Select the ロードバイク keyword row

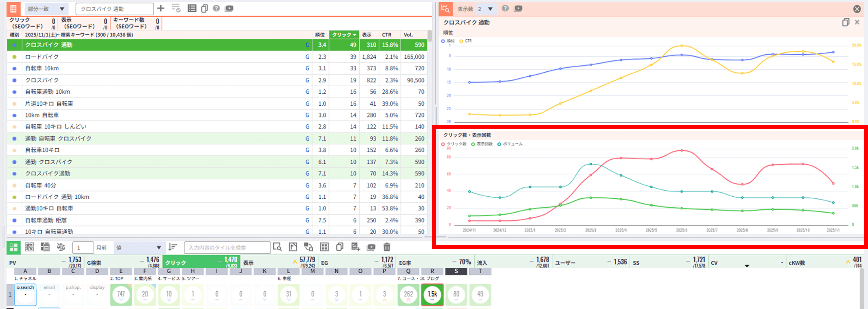(x=163, y=57)
